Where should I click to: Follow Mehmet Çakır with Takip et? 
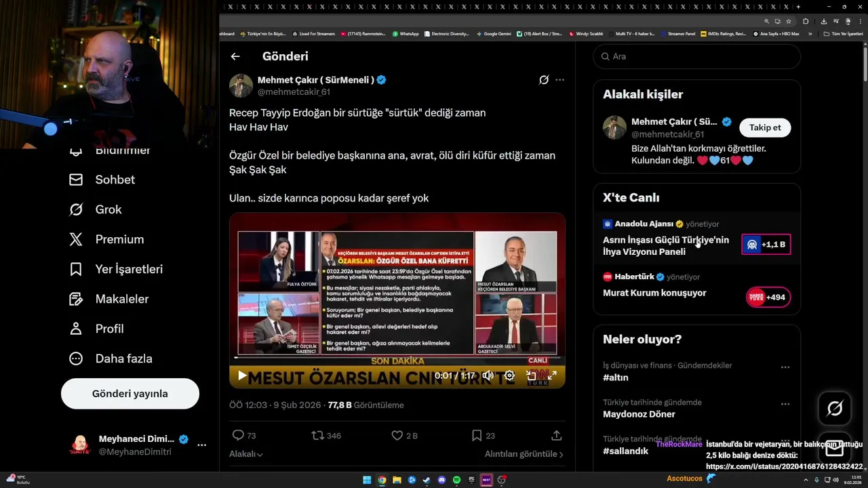tap(765, 127)
